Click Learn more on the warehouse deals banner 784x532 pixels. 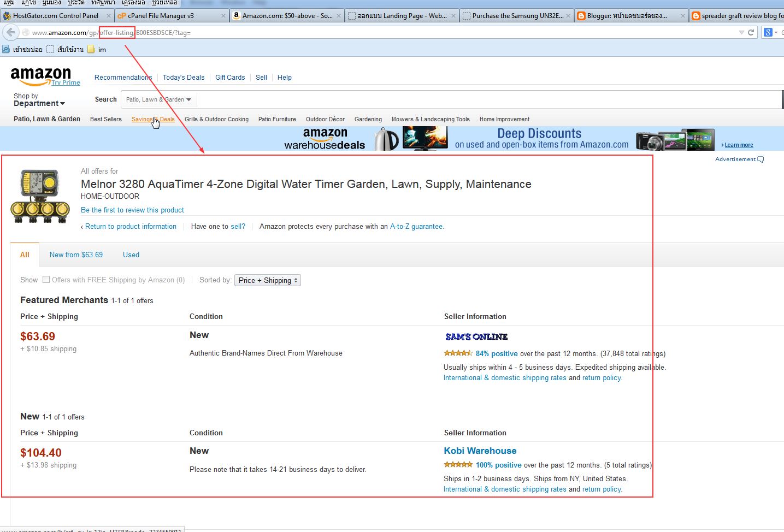coord(739,145)
